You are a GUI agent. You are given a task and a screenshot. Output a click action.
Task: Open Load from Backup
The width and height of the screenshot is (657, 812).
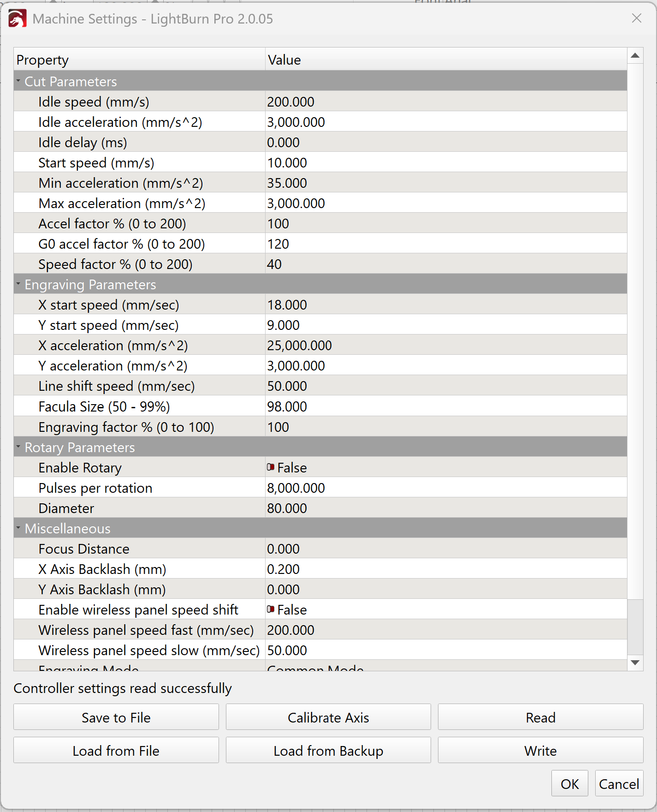[x=328, y=751]
